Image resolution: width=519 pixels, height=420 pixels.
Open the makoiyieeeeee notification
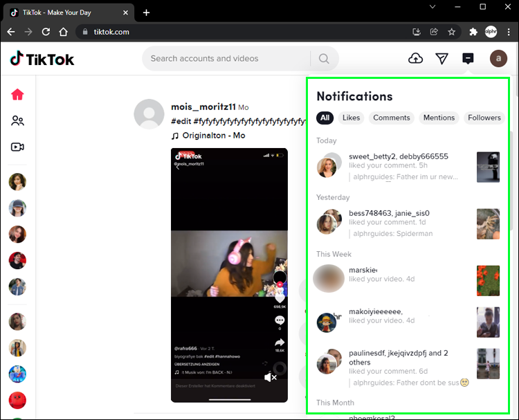408,322
